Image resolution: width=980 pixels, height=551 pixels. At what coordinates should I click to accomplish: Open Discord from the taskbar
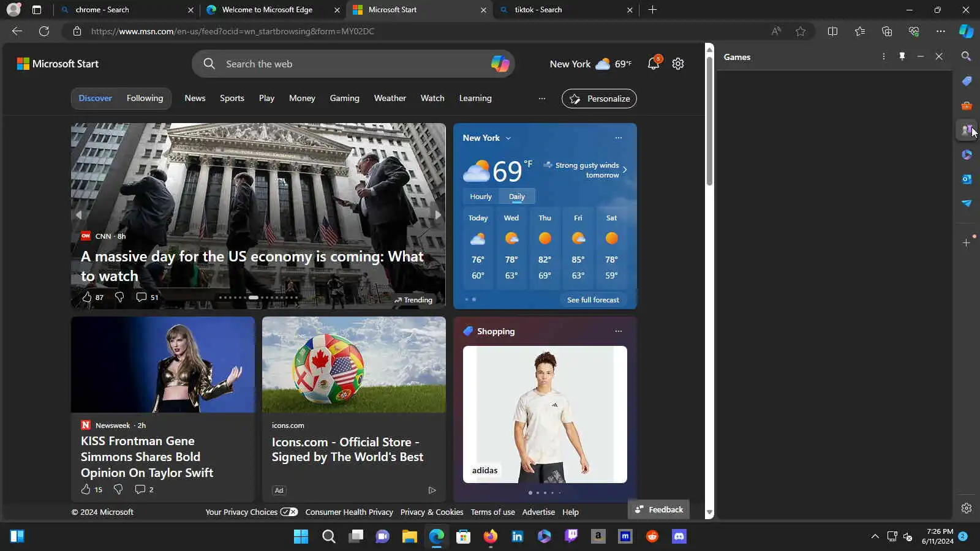[x=679, y=537]
